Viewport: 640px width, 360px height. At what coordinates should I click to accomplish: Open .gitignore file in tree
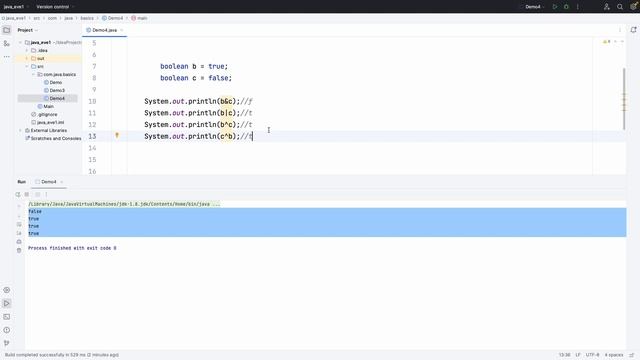point(44,114)
